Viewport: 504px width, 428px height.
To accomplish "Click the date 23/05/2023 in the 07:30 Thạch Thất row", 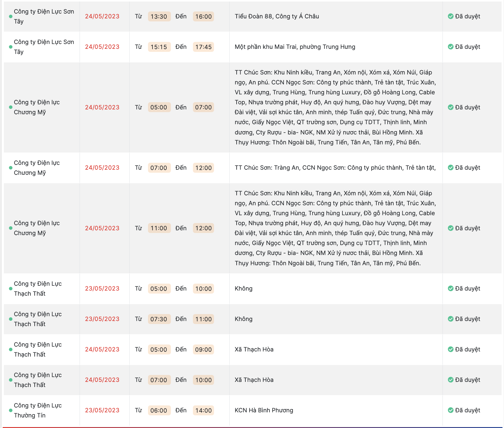I will pos(102,319).
